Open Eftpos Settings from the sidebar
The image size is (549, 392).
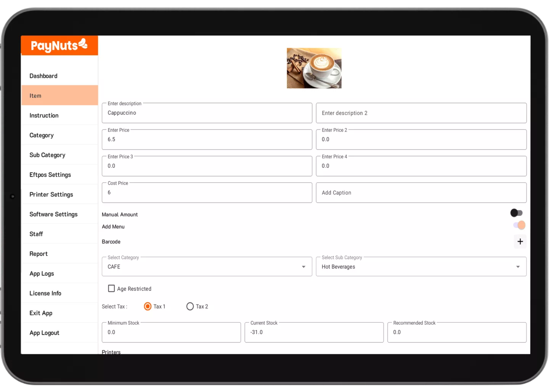coord(50,175)
